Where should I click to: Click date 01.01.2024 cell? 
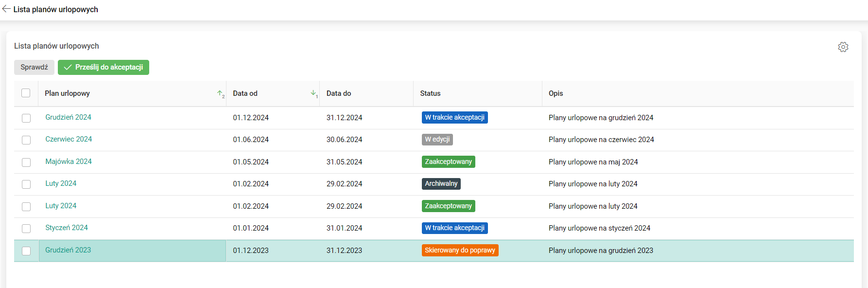pyautogui.click(x=251, y=228)
